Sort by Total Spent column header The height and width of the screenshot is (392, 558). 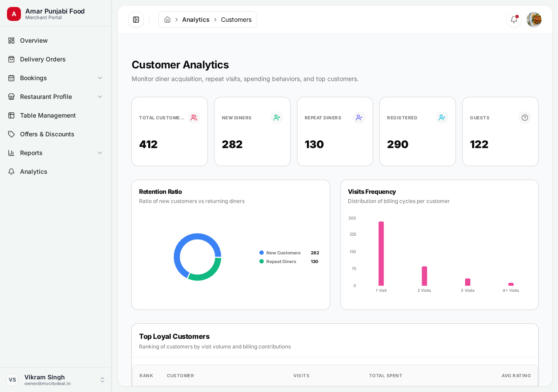point(386,375)
